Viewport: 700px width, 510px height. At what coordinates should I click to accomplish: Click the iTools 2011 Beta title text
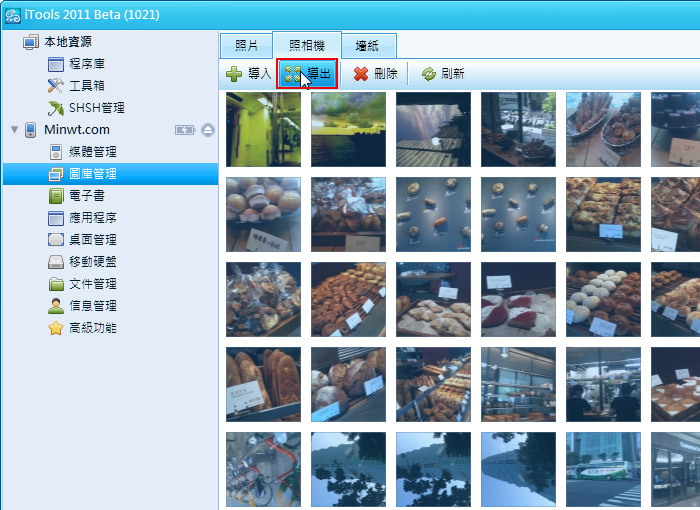pos(92,15)
